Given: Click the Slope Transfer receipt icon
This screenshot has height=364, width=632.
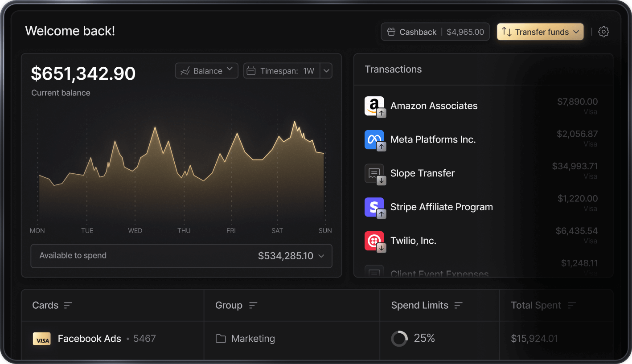Looking at the screenshot, I should pos(374,173).
